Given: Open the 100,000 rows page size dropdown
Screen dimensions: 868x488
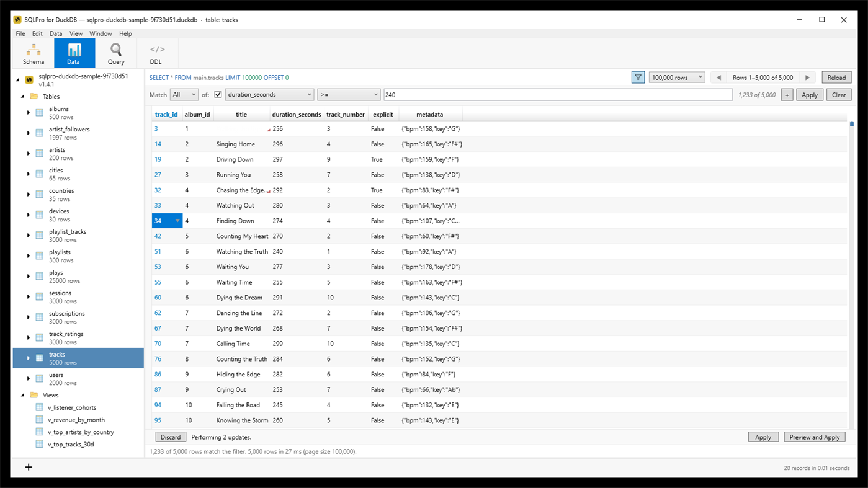Looking at the screenshot, I should click(x=677, y=78).
